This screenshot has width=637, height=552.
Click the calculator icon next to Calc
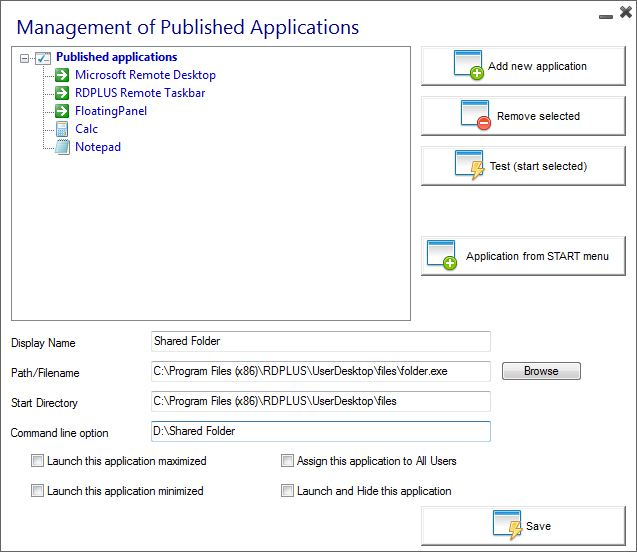point(63,129)
